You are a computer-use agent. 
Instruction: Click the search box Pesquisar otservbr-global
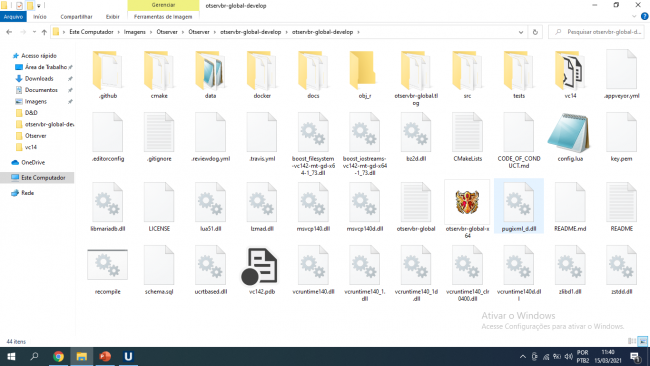click(597, 32)
